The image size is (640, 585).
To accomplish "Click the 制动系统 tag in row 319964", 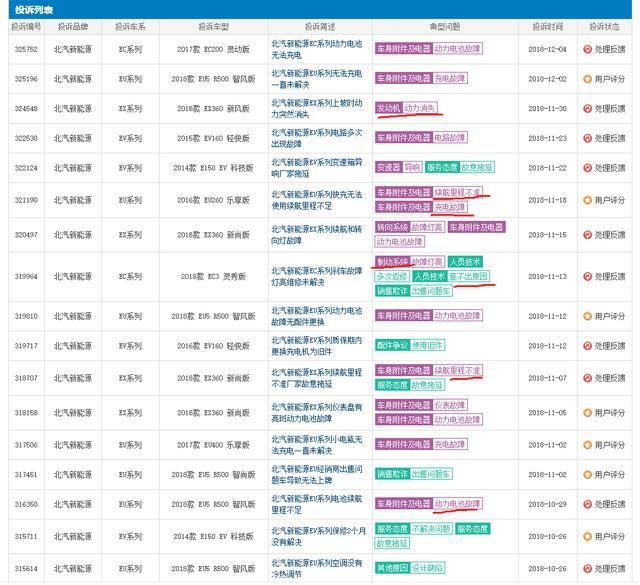I will pos(392,262).
